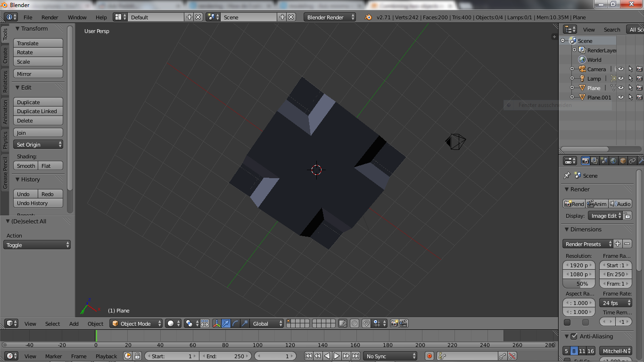Open the Object Mode dropdown
Screen dimensions: 644x362
point(136,323)
